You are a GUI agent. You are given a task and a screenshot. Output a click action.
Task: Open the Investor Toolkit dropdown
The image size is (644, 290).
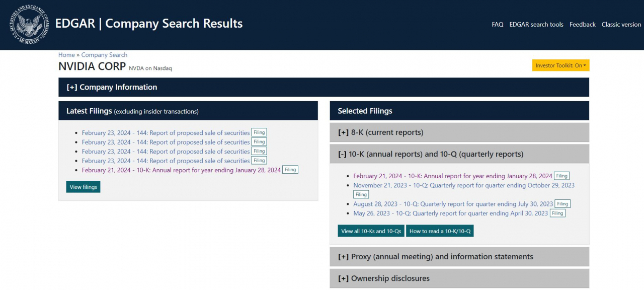point(560,65)
